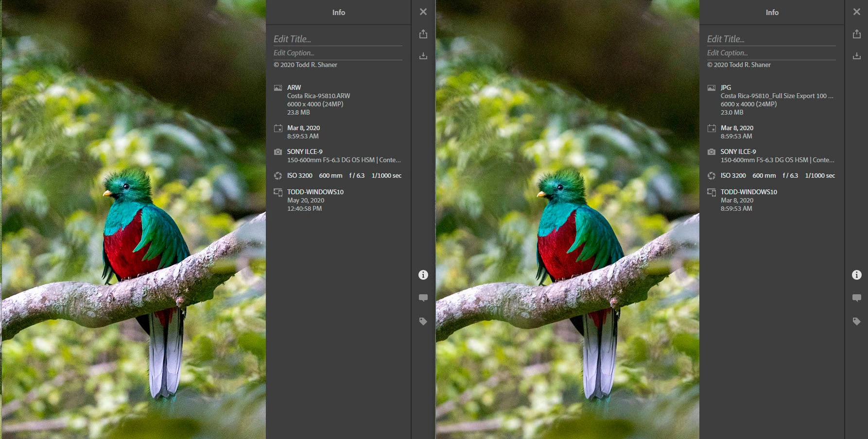This screenshot has width=868, height=439.
Task: Open comments icon in left ARW panel
Action: pos(423,298)
